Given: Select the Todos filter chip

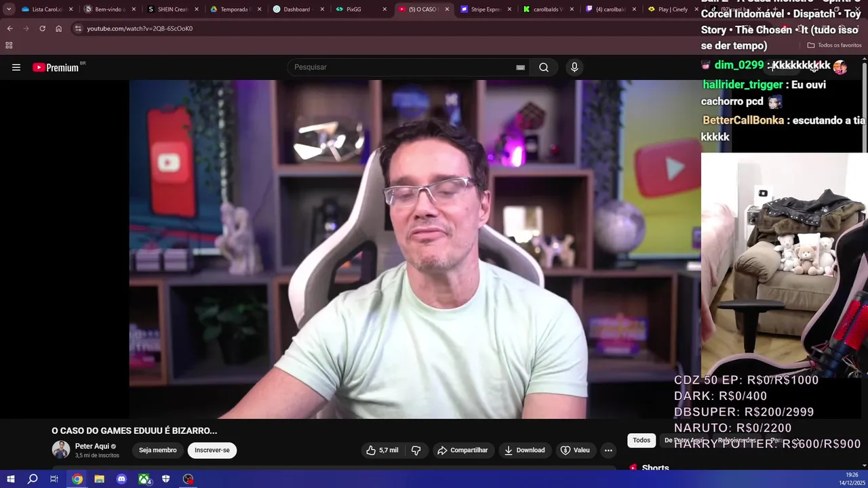Looking at the screenshot, I should pyautogui.click(x=642, y=440).
